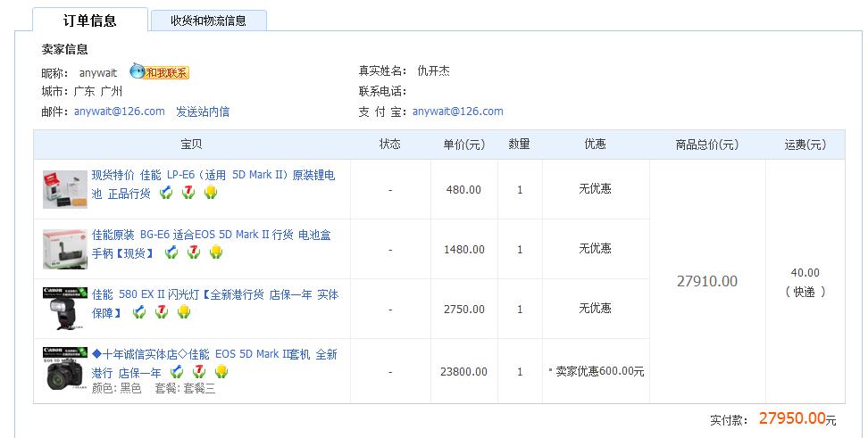
Task: Click the EOS 5D Mark II camera thumbnail
Action: (x=65, y=369)
